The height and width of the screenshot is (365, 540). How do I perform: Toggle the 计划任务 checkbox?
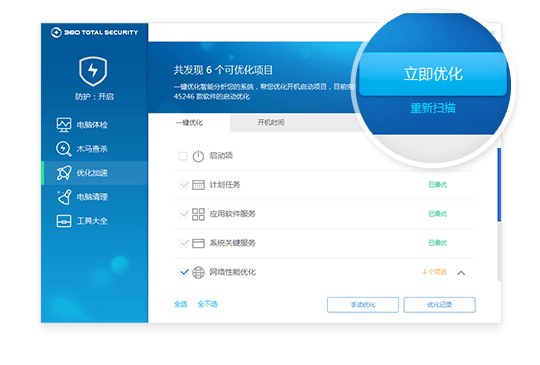tap(184, 185)
